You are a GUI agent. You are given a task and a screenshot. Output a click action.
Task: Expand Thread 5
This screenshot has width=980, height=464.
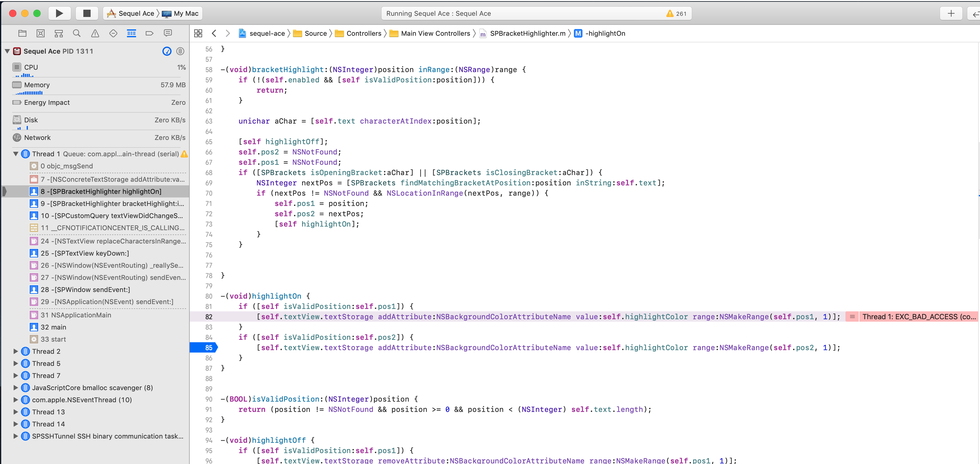[x=15, y=363]
